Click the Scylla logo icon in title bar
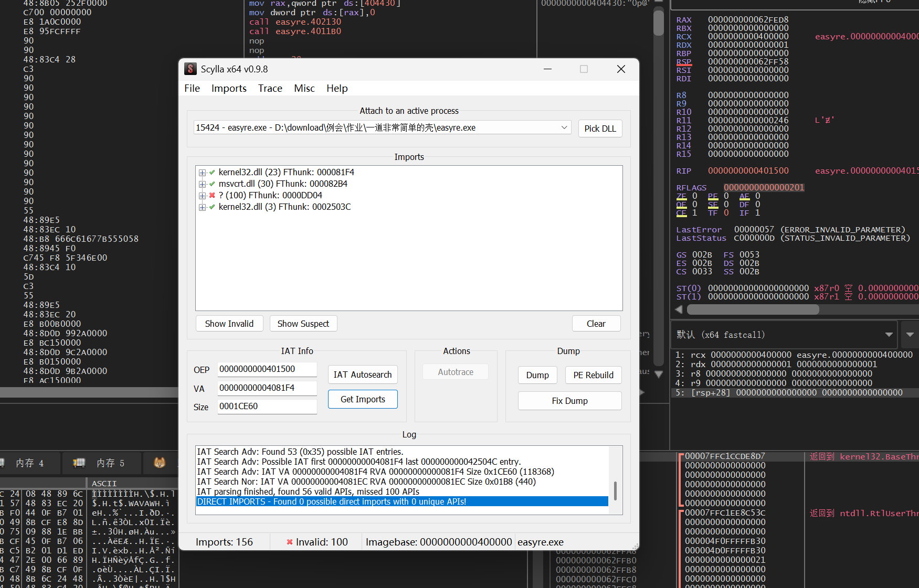The height and width of the screenshot is (588, 919). 191,69
